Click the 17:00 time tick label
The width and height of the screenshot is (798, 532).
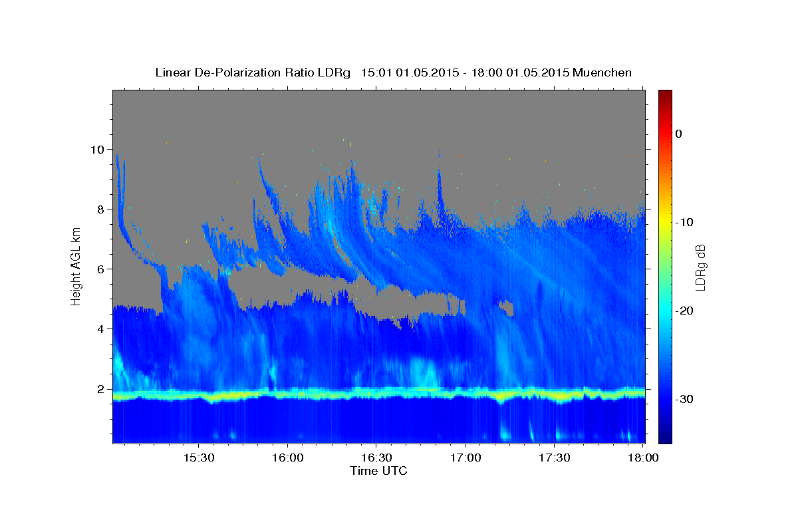[465, 458]
